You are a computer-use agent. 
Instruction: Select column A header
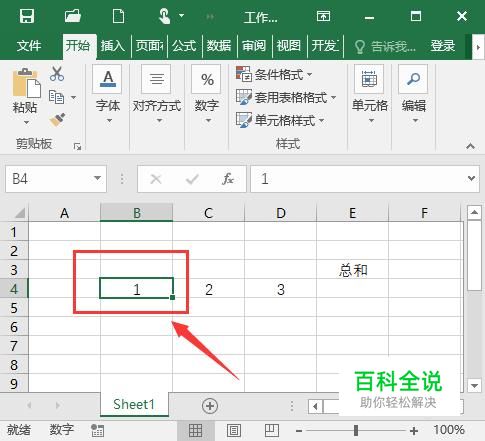coord(64,213)
